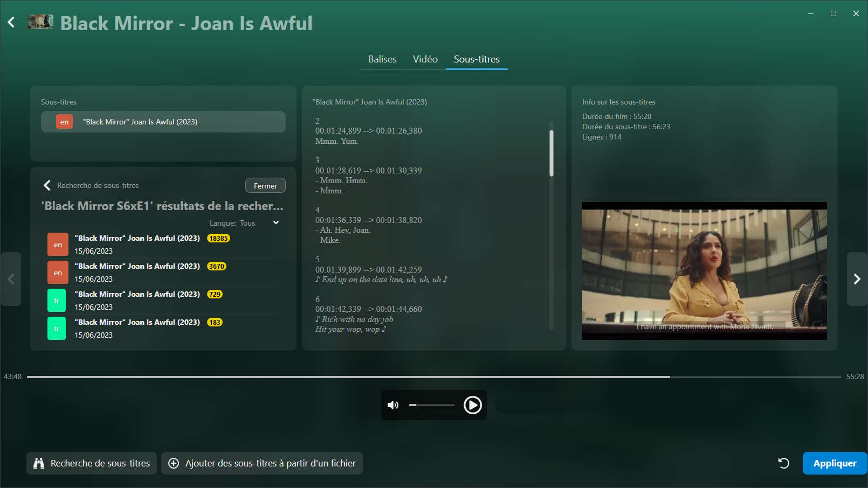This screenshot has width=868, height=488.
Task: Click timestamp 00:01:42,339 --> 00:01:44,660
Action: click(x=369, y=309)
